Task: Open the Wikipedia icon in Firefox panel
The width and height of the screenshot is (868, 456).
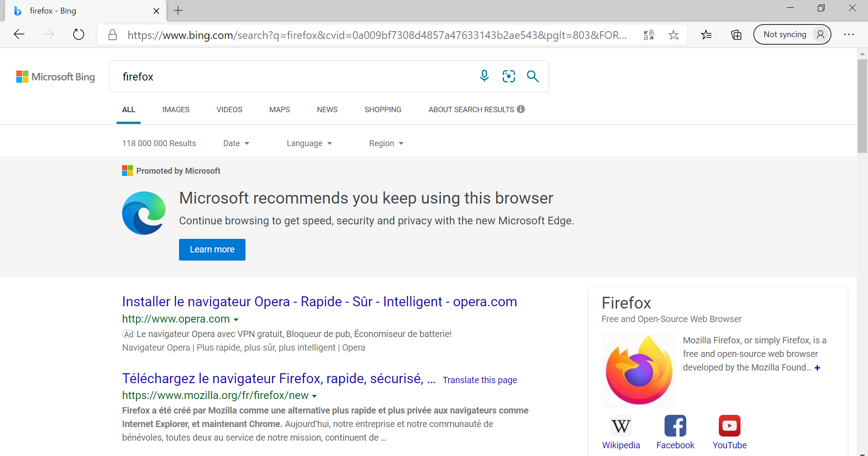Action: [621, 426]
